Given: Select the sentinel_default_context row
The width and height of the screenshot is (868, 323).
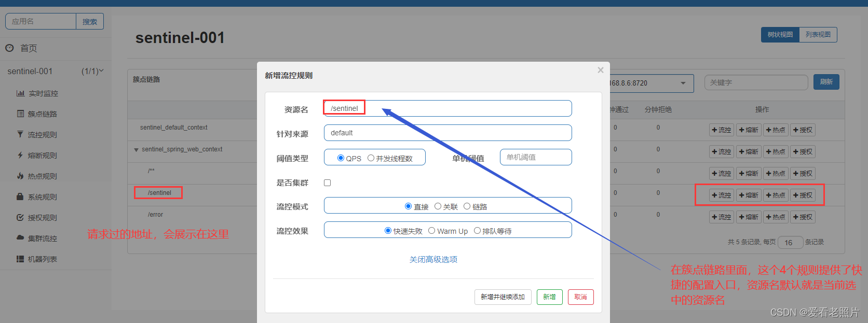Looking at the screenshot, I should (x=173, y=128).
